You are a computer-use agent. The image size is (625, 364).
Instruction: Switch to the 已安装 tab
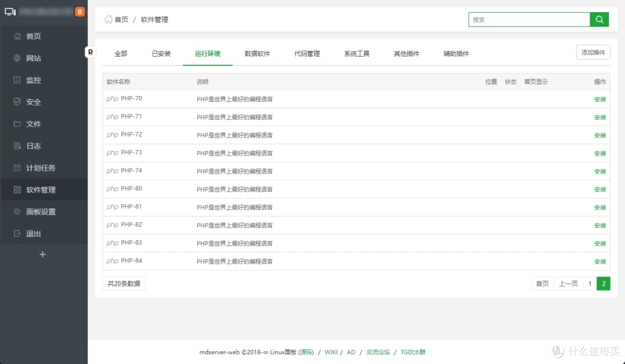tap(160, 53)
